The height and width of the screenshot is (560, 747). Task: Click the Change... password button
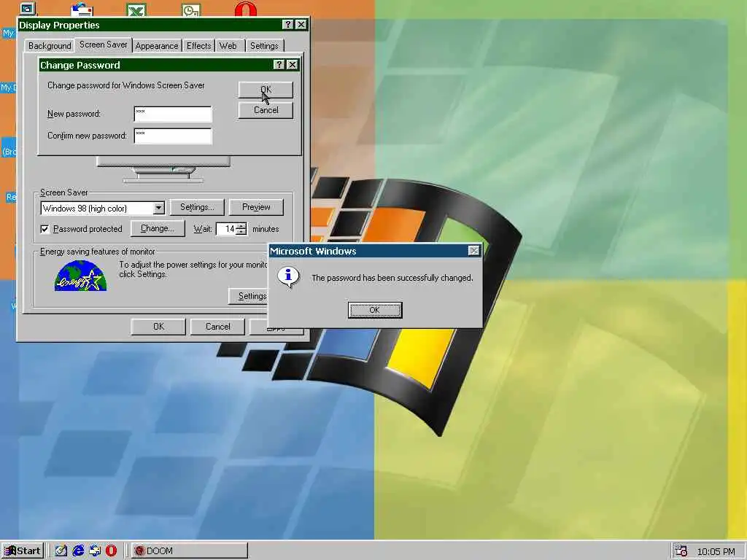coord(158,228)
